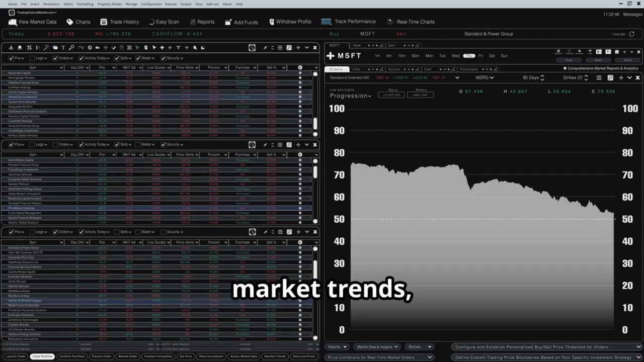Switch to the Orders tab
Image resolution: width=644 pixels, height=362 pixels.
(x=336, y=69)
